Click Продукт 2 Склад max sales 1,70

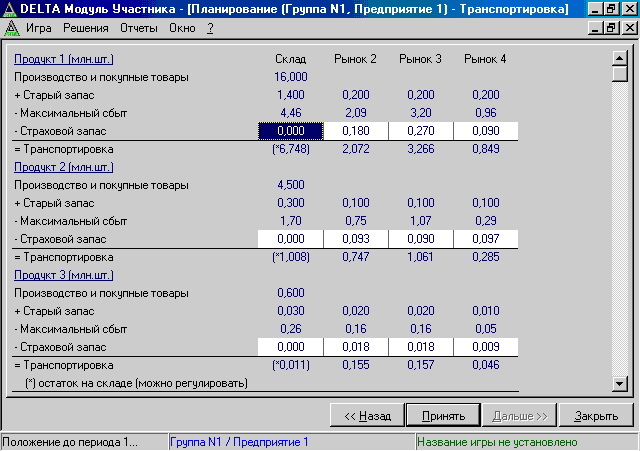click(291, 221)
